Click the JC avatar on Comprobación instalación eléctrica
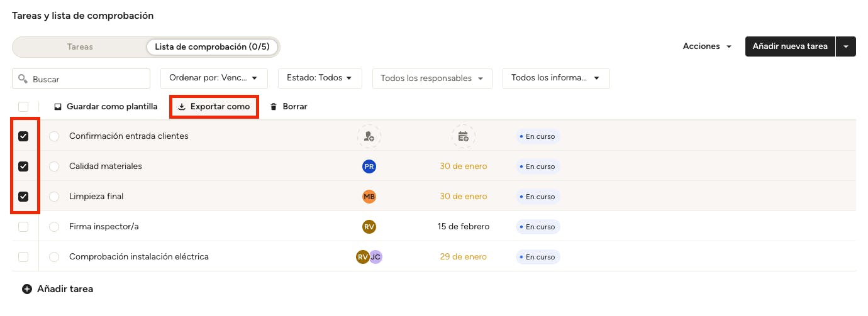Image resolution: width=868 pixels, height=316 pixels. point(376,256)
